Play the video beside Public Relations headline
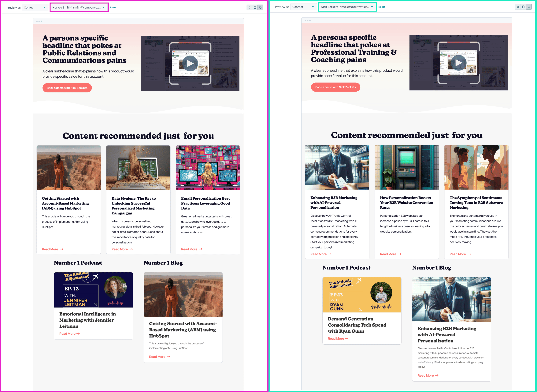This screenshot has height=392, width=537. pos(190,63)
